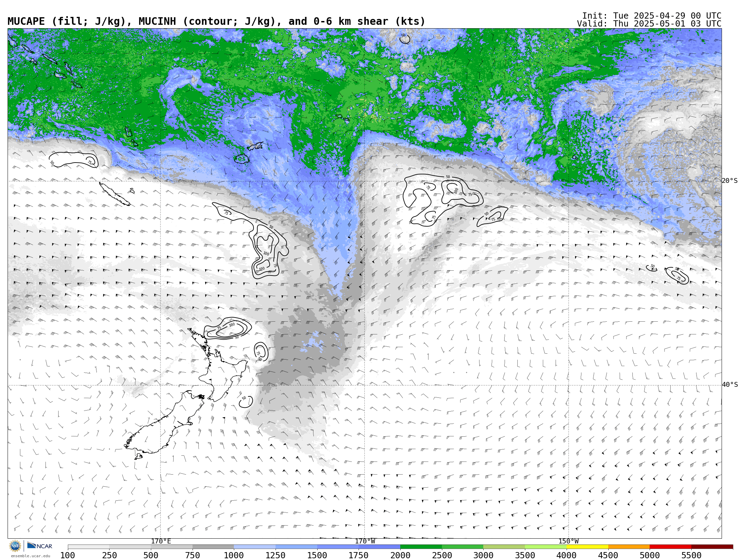
Task: Pick the bright red 5000–5500 colorbar swatch
Action: 671,547
